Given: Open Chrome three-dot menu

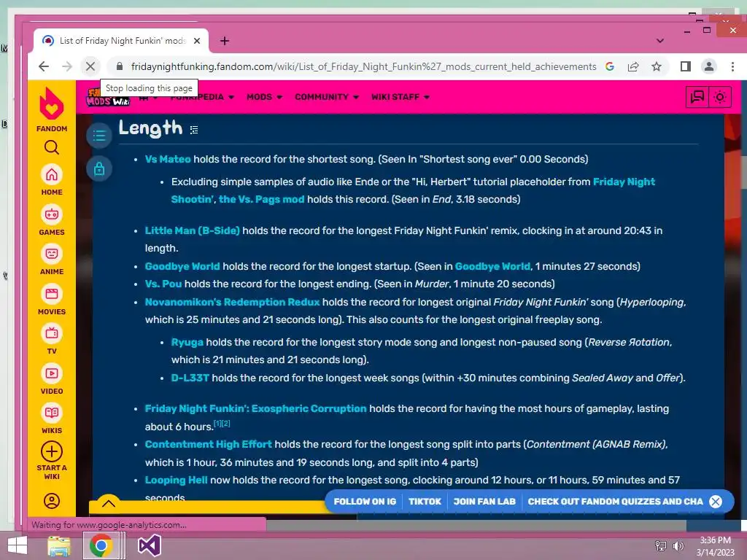Looking at the screenshot, I should [732, 66].
